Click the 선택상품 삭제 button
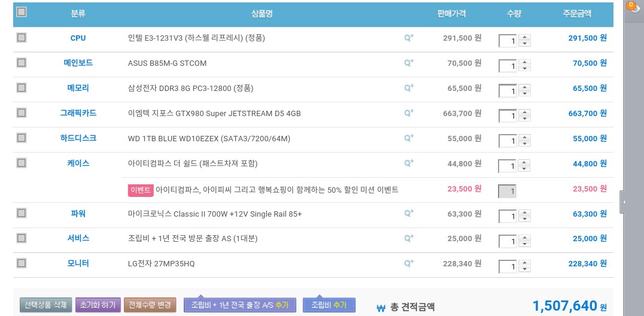 pos(46,305)
